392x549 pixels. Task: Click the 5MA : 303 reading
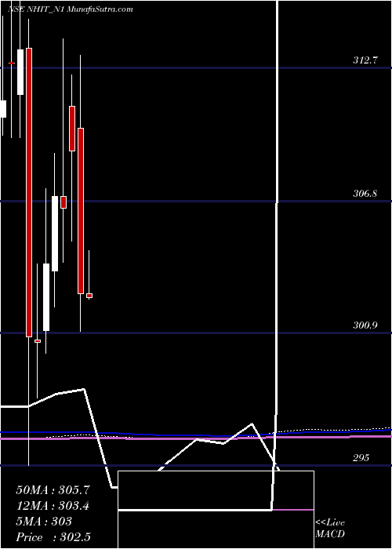point(44,522)
